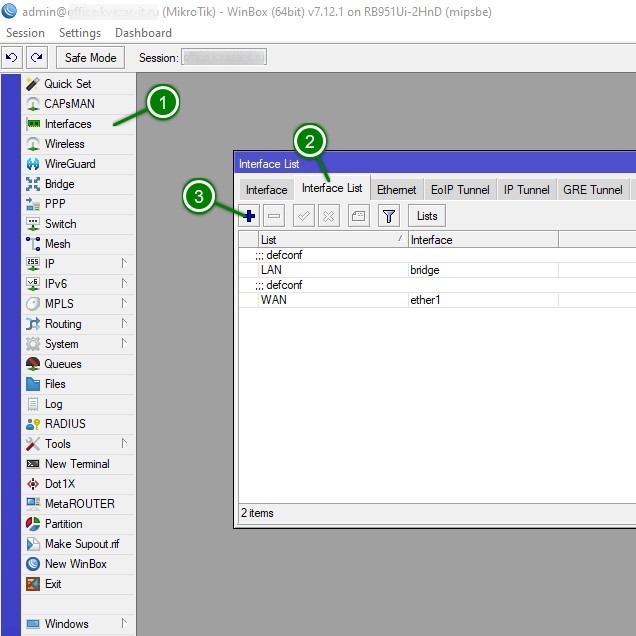Expand Tools submenu arrow

(x=125, y=444)
